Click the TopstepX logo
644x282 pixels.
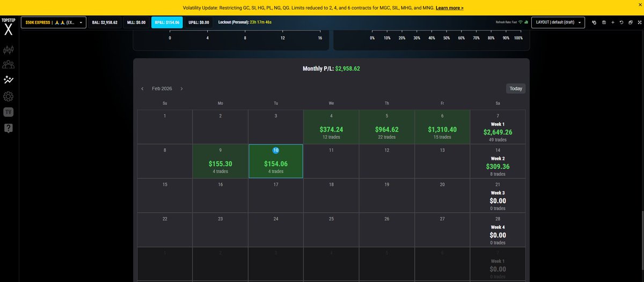8,26
